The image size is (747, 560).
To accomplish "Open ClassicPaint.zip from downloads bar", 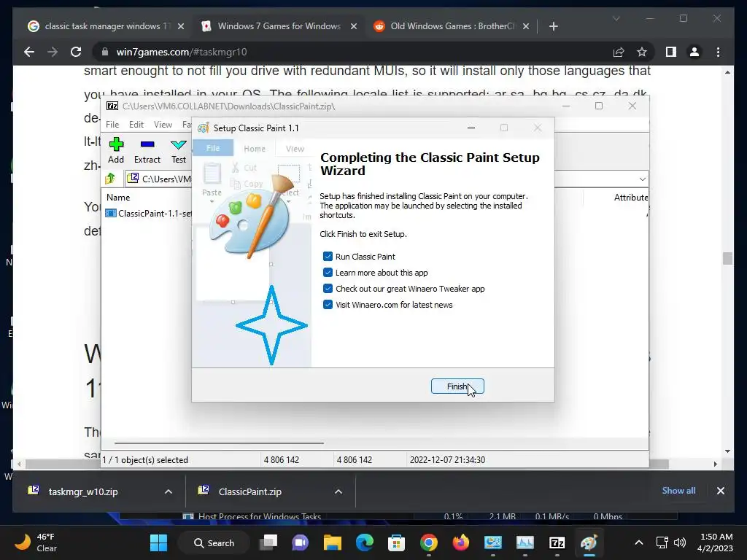I will click(249, 491).
